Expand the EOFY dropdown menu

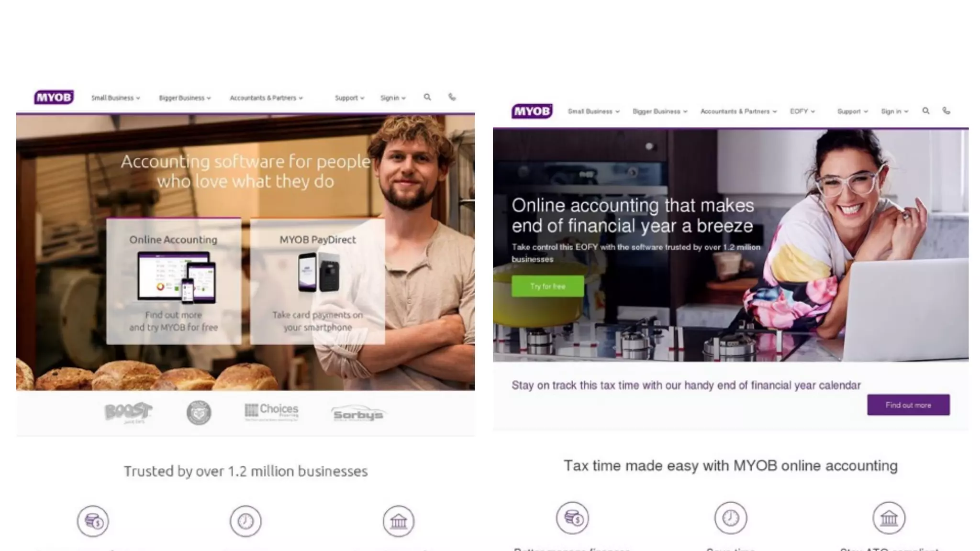coord(802,111)
